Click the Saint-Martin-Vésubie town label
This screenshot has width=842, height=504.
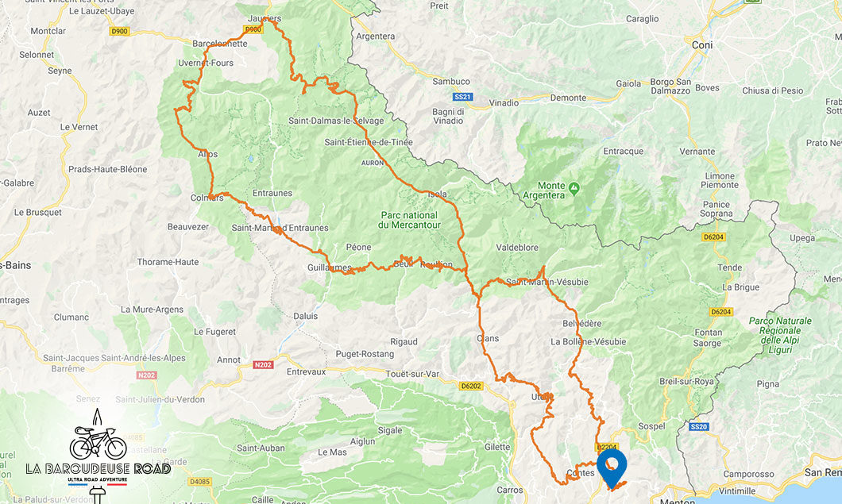pos(547,282)
